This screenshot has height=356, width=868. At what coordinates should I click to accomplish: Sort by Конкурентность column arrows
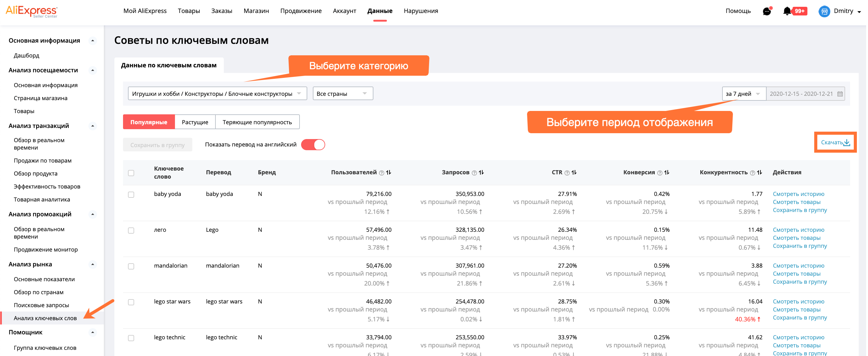pyautogui.click(x=760, y=172)
